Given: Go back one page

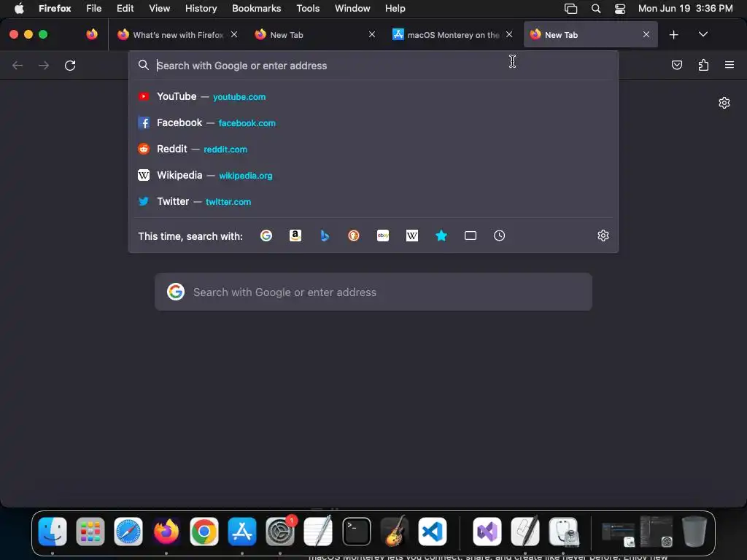Looking at the screenshot, I should tap(18, 65).
